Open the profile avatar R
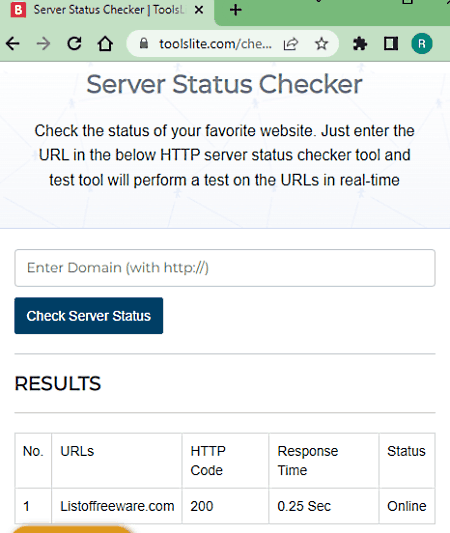Screen dimensions: 450x533 tap(422, 44)
